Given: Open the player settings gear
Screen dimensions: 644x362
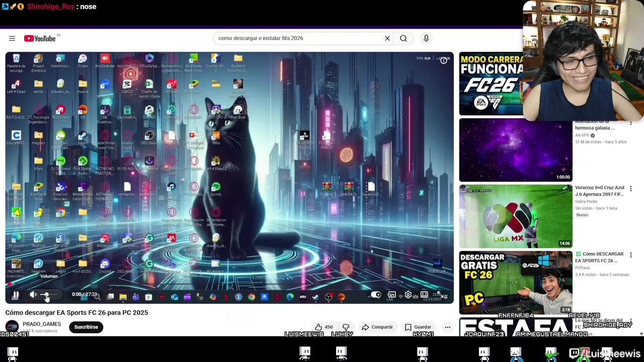Looking at the screenshot, I should pyautogui.click(x=408, y=295).
